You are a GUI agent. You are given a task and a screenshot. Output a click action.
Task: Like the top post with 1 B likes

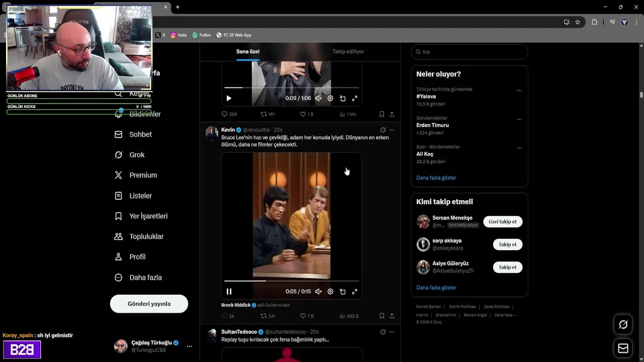point(306,114)
